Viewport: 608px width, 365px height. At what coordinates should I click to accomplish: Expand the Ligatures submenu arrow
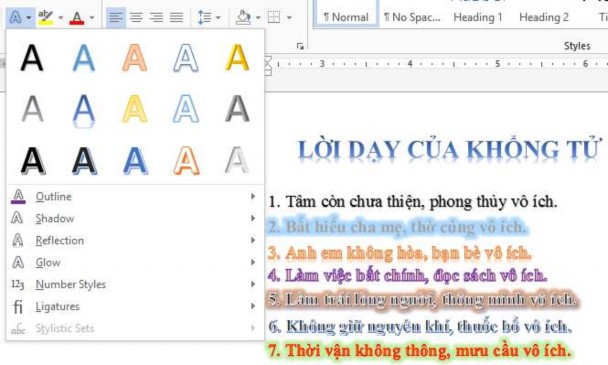point(253,306)
